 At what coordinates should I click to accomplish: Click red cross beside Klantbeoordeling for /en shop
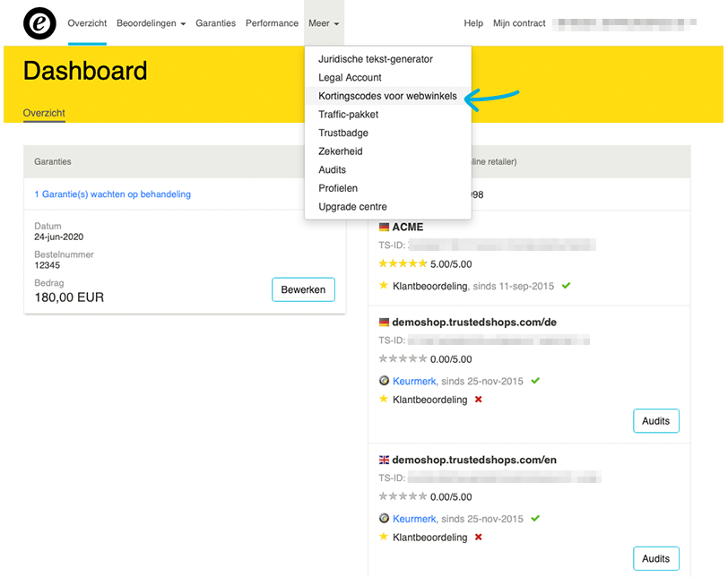(x=478, y=537)
